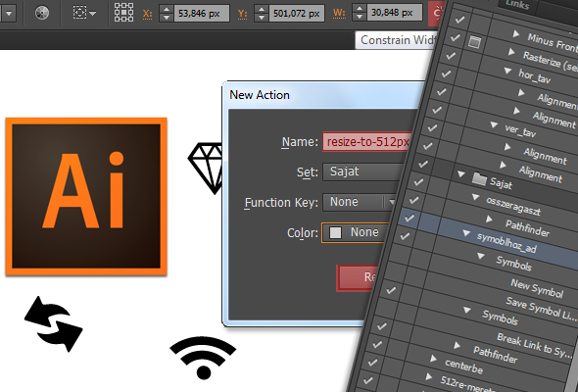Decrease the W value with down arrow
This screenshot has height=392, width=578.
point(360,17)
